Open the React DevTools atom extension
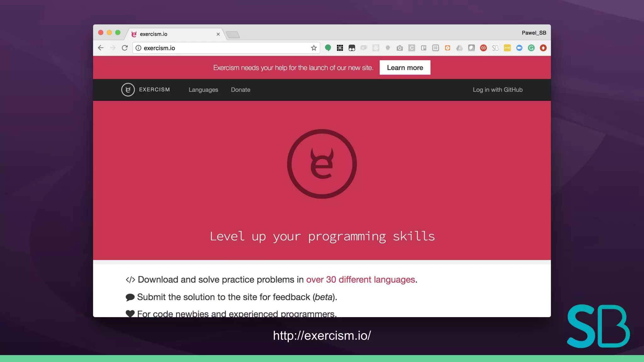The width and height of the screenshot is (644, 362). point(376,48)
